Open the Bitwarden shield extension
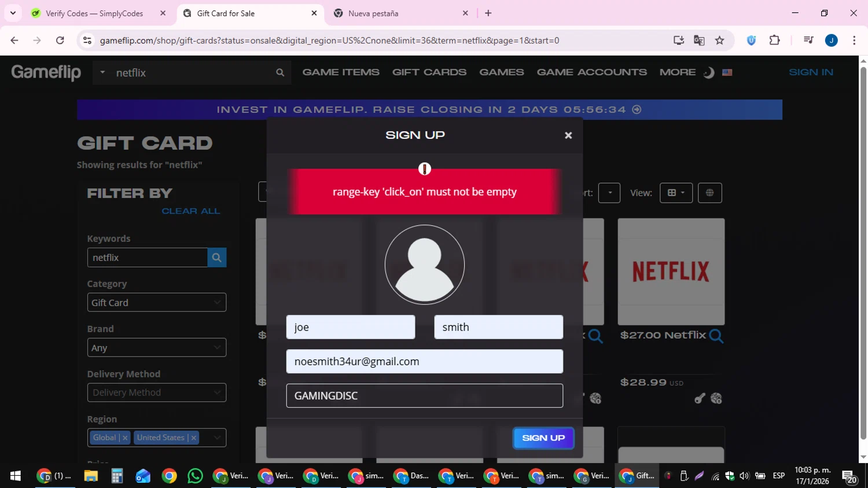 pos(751,41)
